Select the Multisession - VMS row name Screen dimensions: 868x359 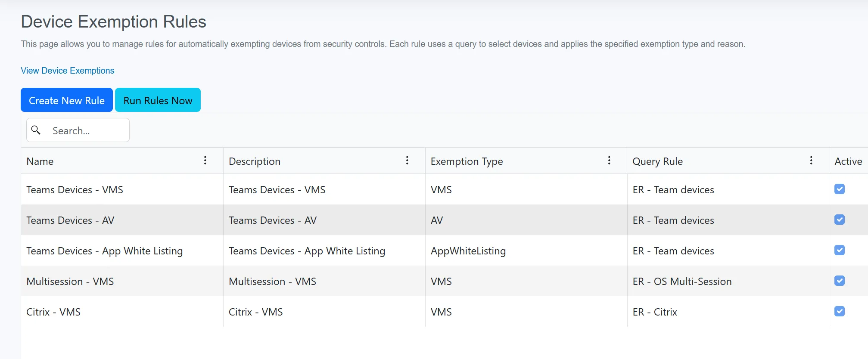pos(70,282)
